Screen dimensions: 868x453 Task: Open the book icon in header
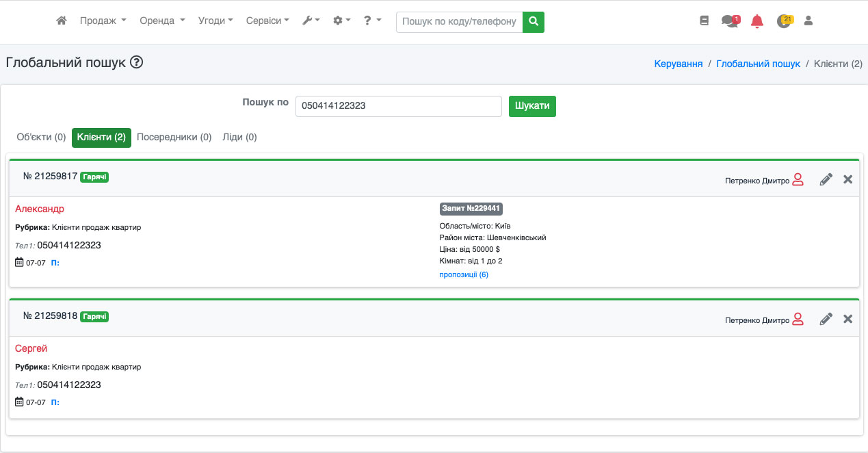click(x=705, y=21)
